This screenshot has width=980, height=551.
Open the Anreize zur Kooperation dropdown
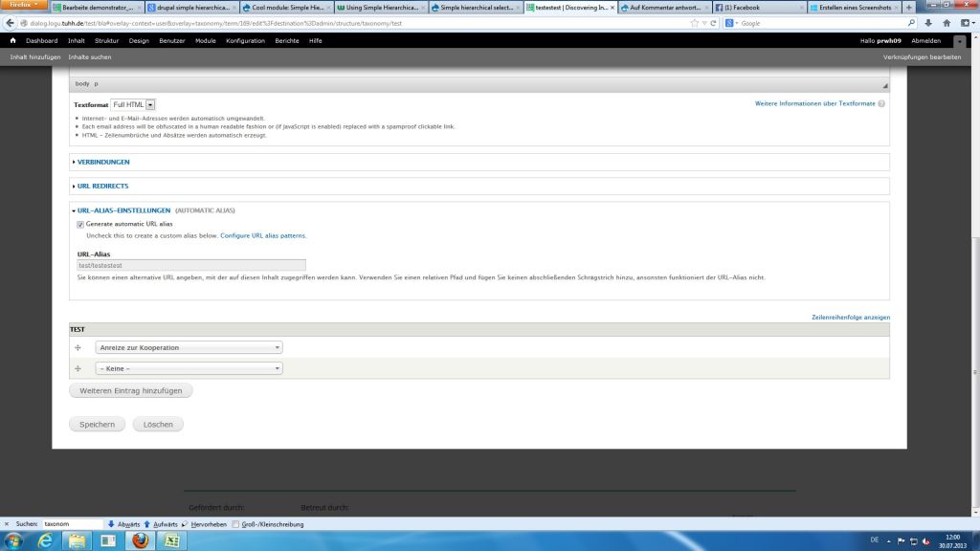click(189, 347)
